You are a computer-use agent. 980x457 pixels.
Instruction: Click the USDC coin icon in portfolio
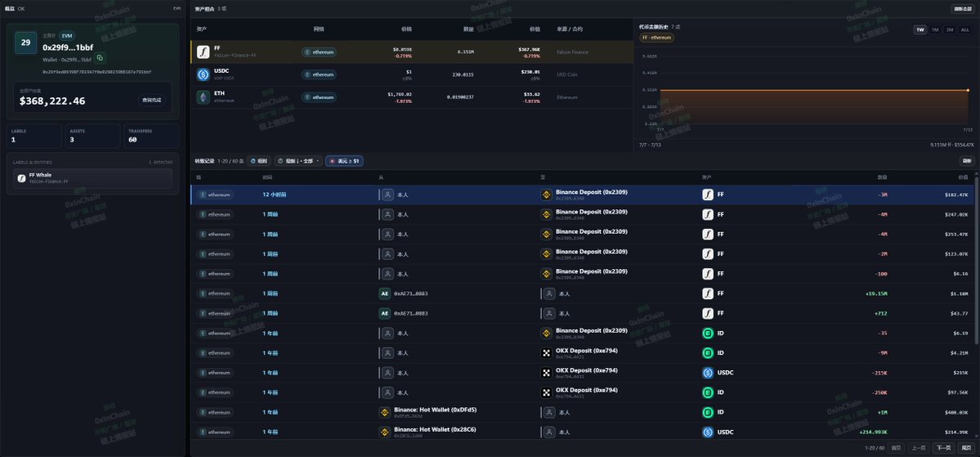point(203,74)
